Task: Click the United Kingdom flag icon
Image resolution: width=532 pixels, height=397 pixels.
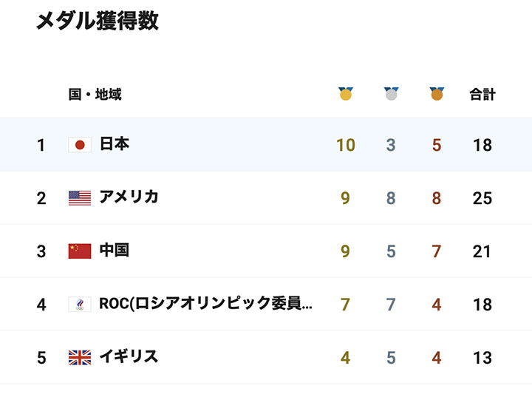Action: tap(80, 358)
